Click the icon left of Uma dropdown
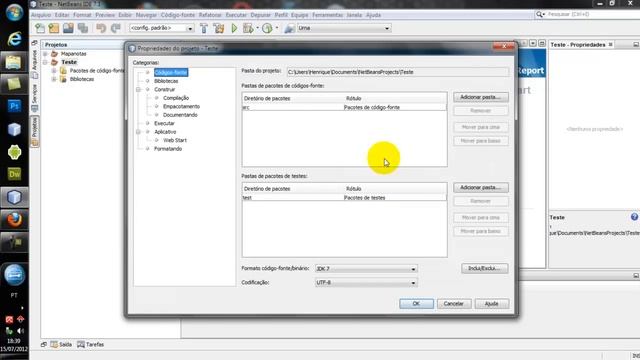 [289, 28]
